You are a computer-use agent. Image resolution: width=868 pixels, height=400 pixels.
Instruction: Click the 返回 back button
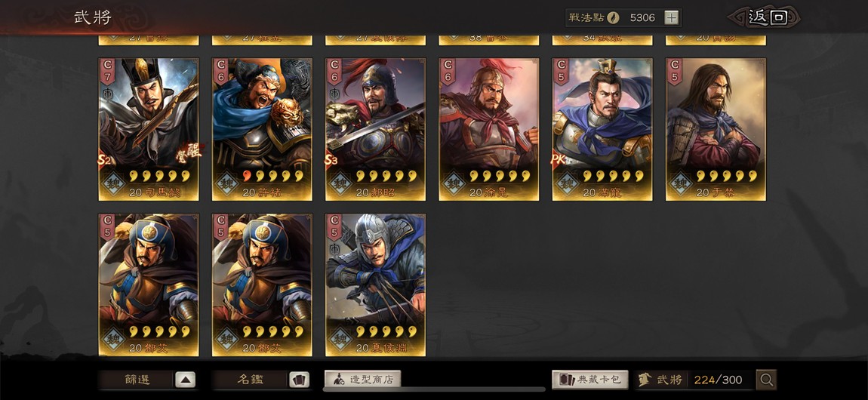click(768, 17)
